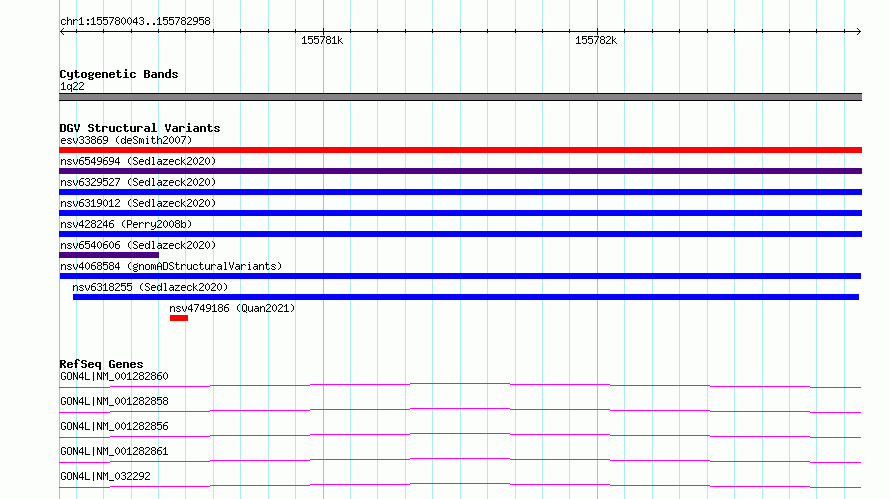The width and height of the screenshot is (890, 499).
Task: Click the small red nsv4749186 bar
Action: (x=179, y=318)
